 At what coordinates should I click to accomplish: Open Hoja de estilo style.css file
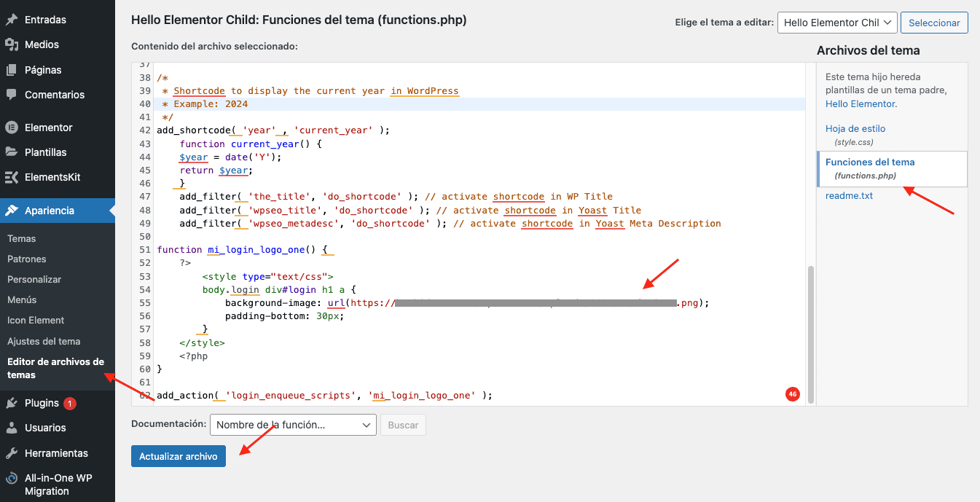[x=855, y=129]
